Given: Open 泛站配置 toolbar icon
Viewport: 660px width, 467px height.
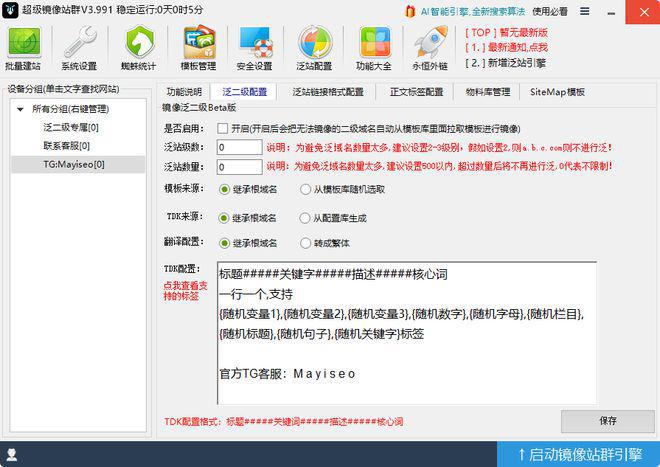Looking at the screenshot, I should click(315, 48).
